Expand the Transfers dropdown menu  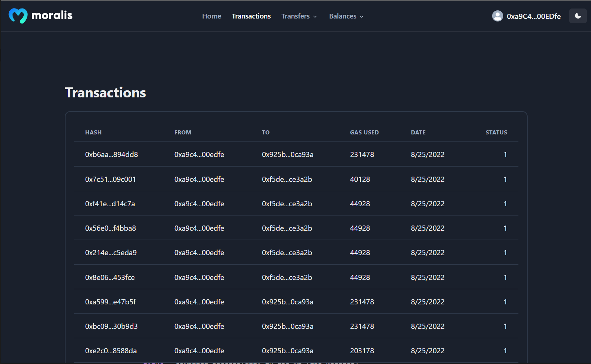299,16
